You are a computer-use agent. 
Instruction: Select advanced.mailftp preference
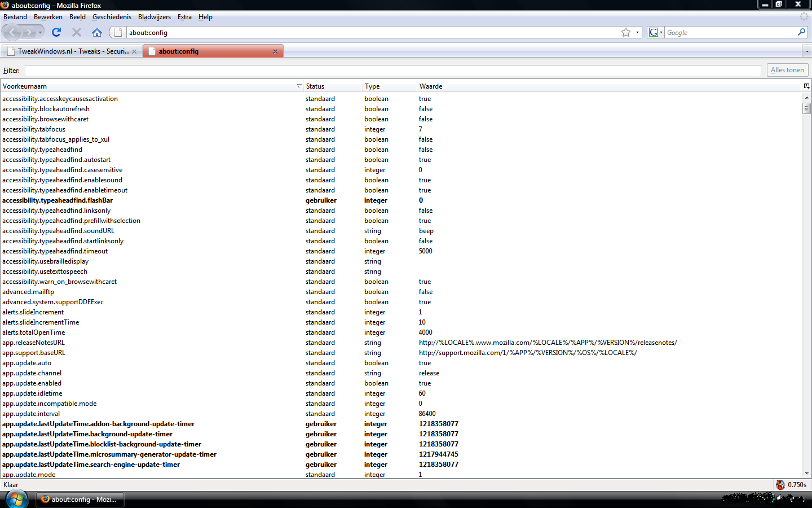[x=401, y=292]
